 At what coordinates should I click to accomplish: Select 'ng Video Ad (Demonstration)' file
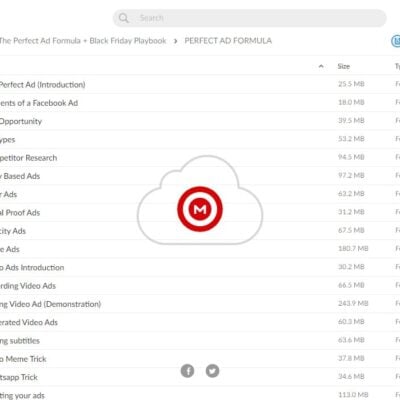200,304
